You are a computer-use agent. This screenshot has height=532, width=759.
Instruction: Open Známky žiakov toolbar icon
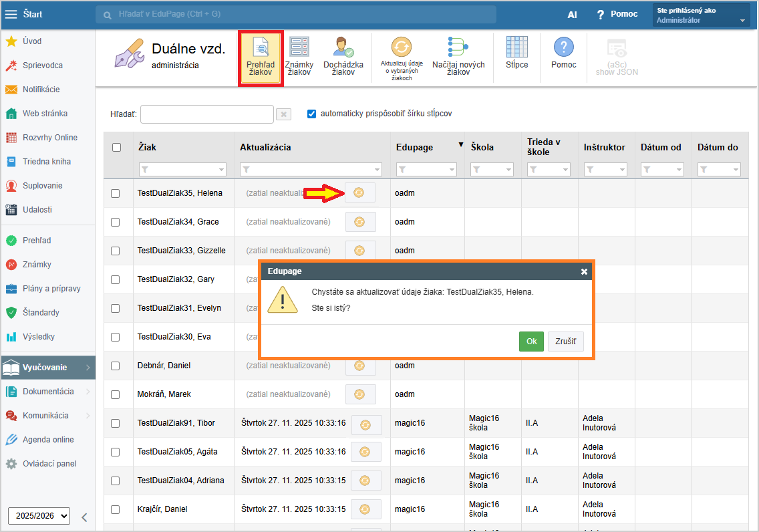298,56
